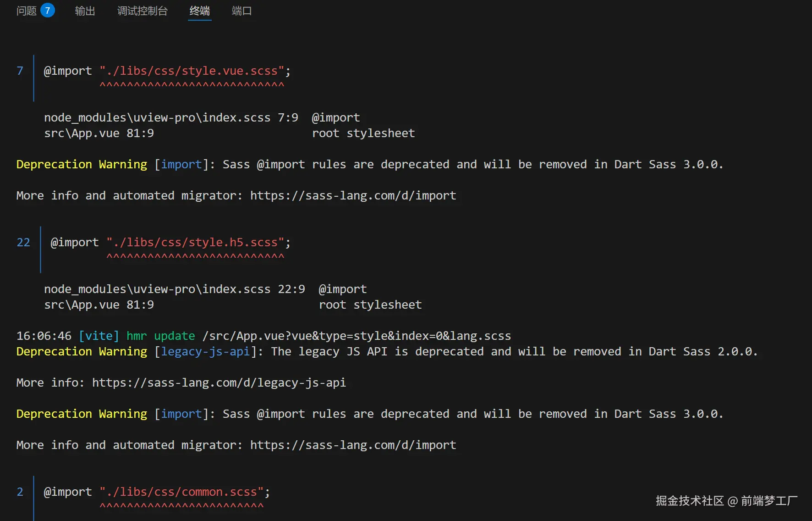The image size is (812, 521).
Task: Click the /src/App.vue?vue&type=style hmr update path
Action: pyautogui.click(x=356, y=336)
